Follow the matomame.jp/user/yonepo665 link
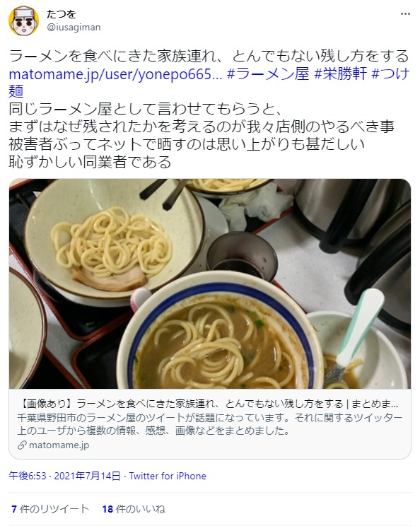420x526 pixels. (115, 74)
